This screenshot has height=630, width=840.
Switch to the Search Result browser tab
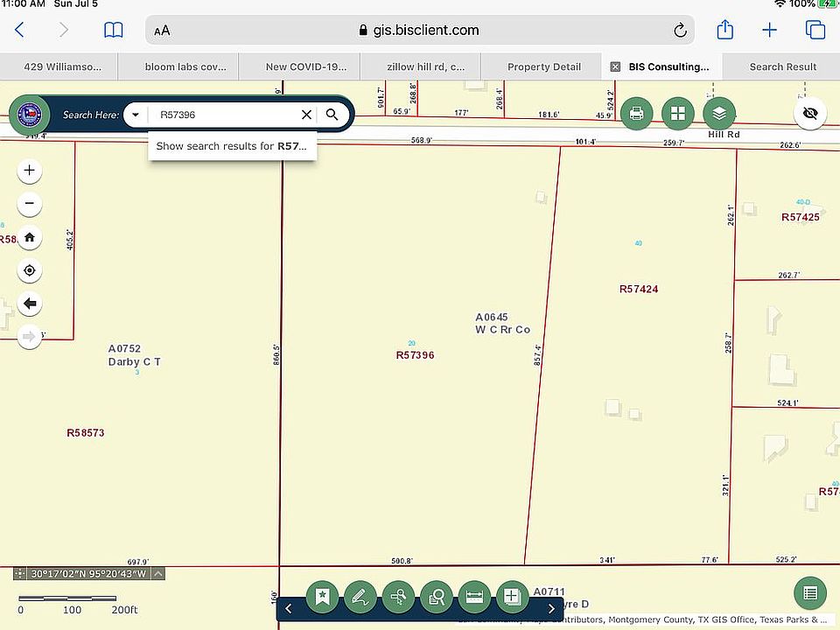(782, 66)
